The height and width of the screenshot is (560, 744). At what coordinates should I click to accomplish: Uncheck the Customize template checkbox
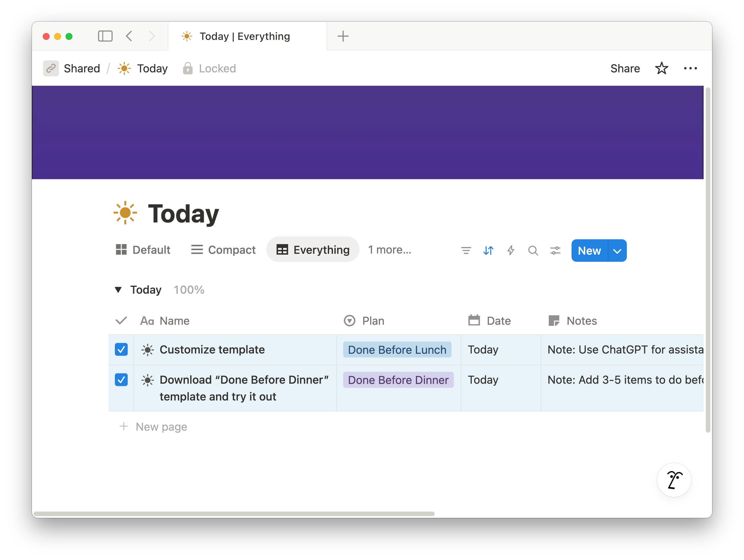point(121,350)
